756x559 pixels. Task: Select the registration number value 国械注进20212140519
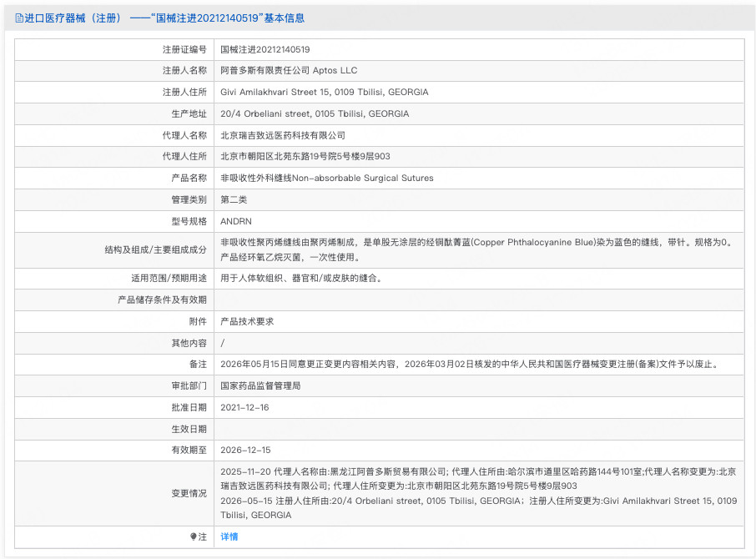click(265, 49)
